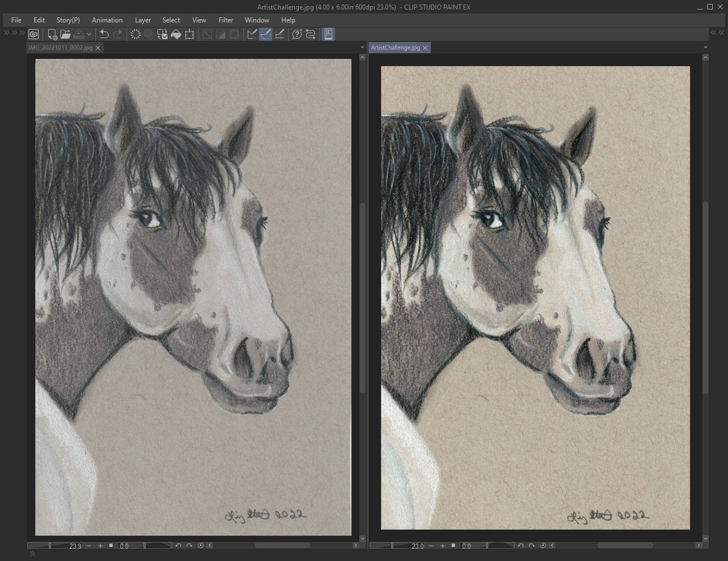Click the Fill paint bucket icon
Screen dimensions: 728x561
176,34
